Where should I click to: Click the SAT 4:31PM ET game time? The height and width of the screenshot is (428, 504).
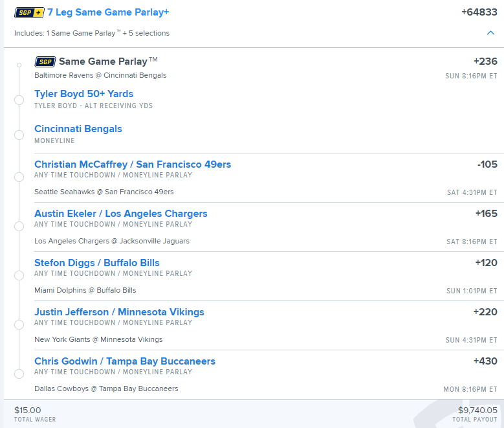[472, 192]
